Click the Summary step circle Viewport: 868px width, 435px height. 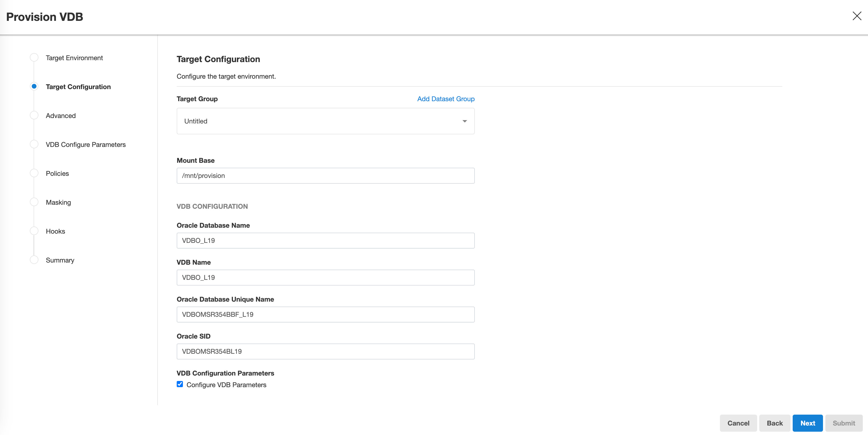34,259
